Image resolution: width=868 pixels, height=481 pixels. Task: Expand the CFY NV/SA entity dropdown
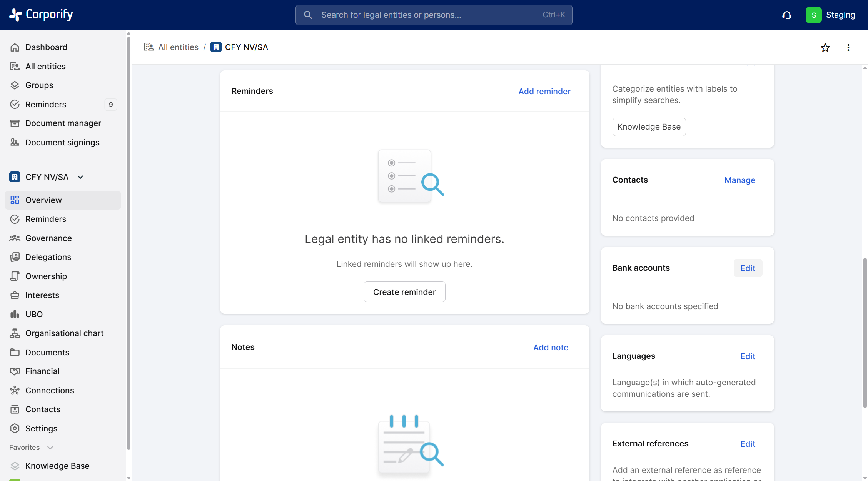80,177
